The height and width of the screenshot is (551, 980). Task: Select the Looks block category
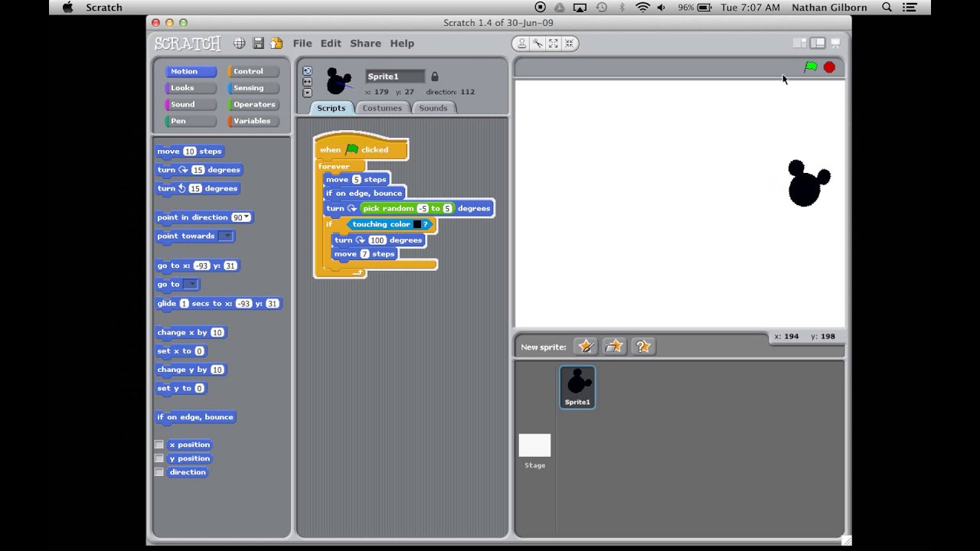click(190, 88)
